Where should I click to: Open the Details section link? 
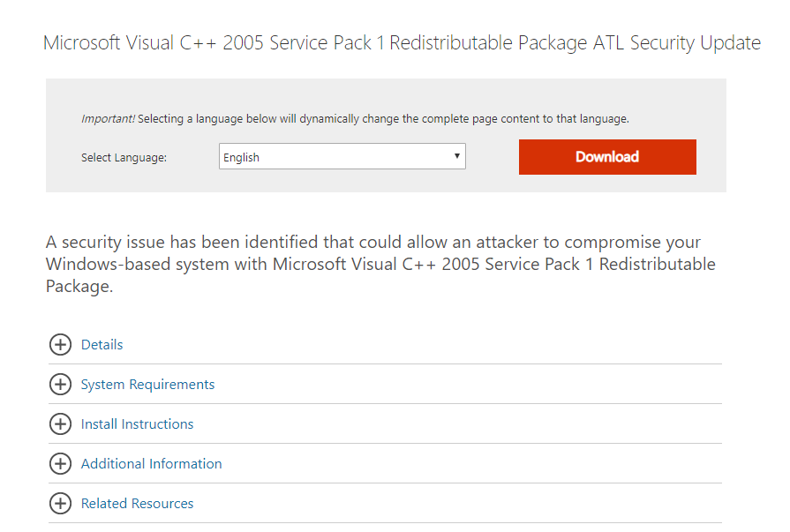(x=102, y=345)
